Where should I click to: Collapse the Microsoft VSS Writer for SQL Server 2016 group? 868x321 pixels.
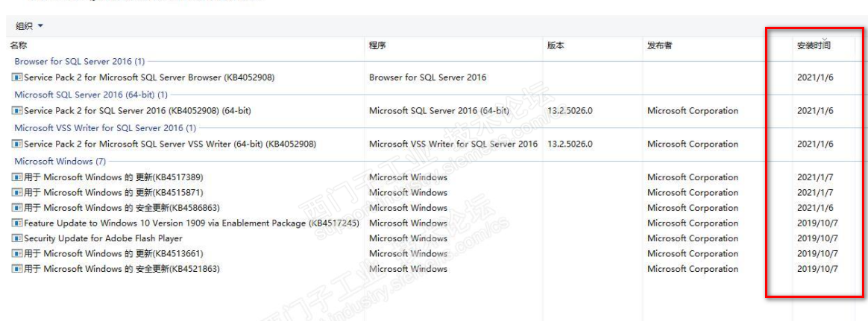[104, 128]
